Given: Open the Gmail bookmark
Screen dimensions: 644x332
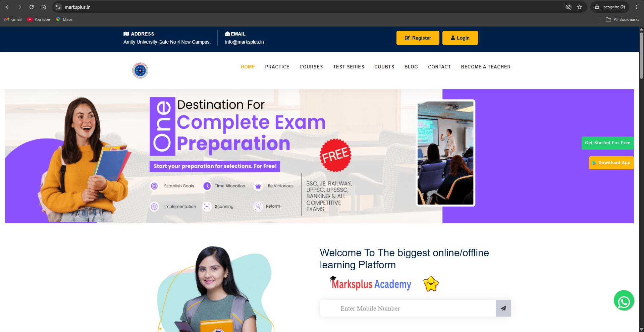Looking at the screenshot, I should pyautogui.click(x=13, y=19).
